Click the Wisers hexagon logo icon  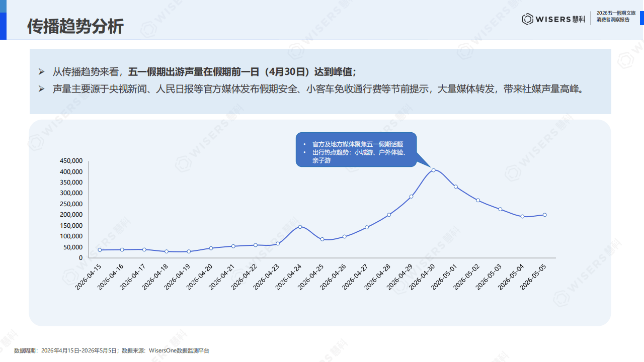point(528,19)
